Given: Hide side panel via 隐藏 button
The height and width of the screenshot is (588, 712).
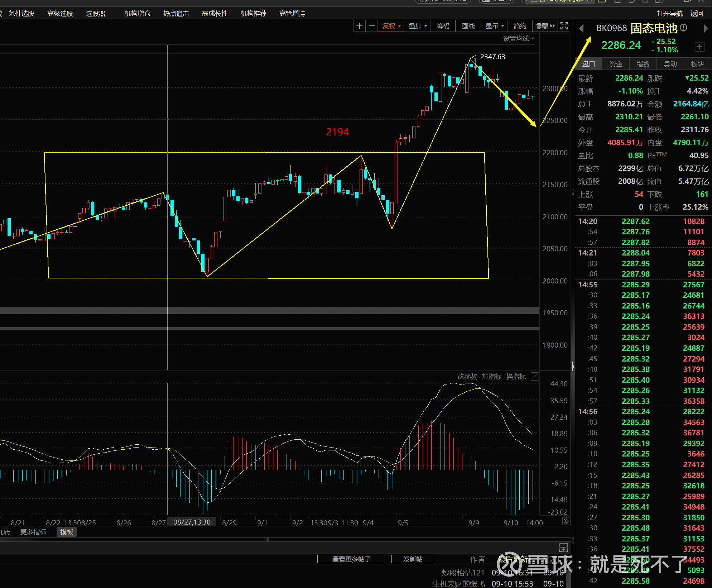Looking at the screenshot, I should pos(545,26).
